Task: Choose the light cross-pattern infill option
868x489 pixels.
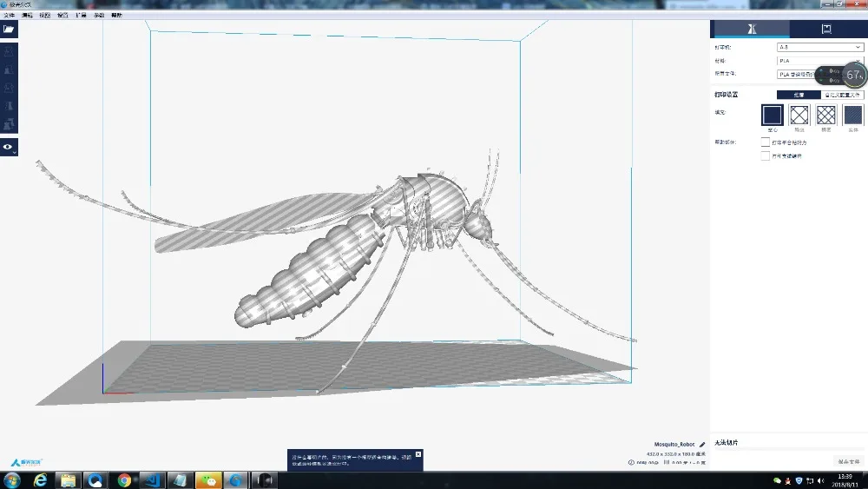Action: (799, 116)
